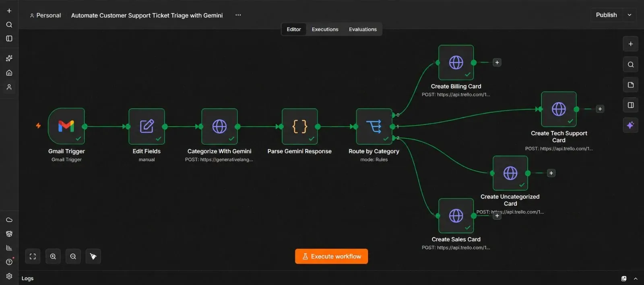Switch to the Executions tab
The height and width of the screenshot is (285, 644).
pyautogui.click(x=325, y=29)
